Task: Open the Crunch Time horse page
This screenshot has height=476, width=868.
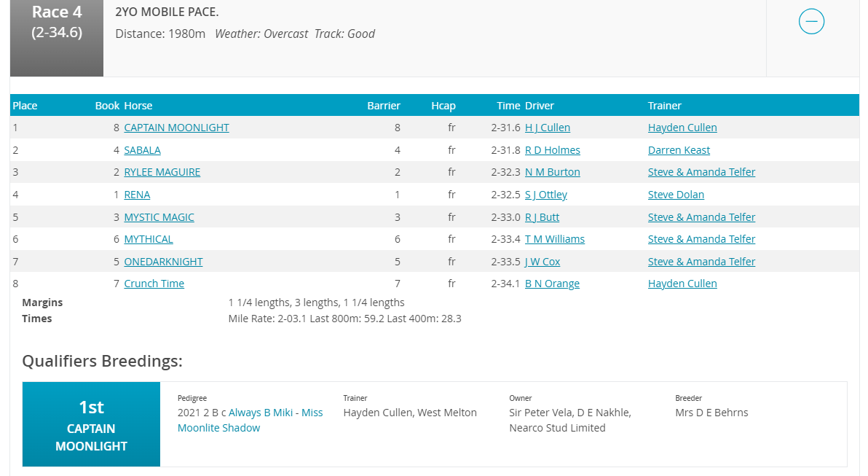Action: click(x=154, y=283)
